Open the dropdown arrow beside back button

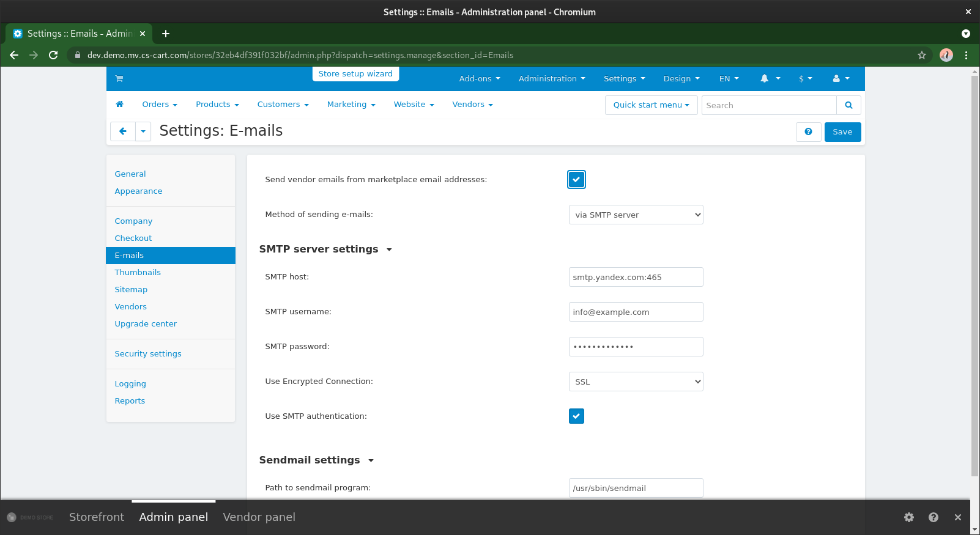[143, 131]
